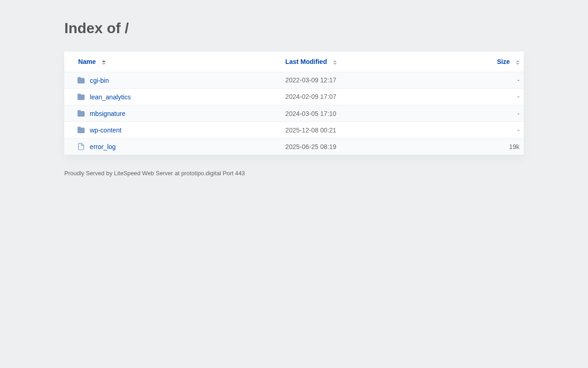Open the cgi-bin directory link
The height and width of the screenshot is (368, 588).
99,80
